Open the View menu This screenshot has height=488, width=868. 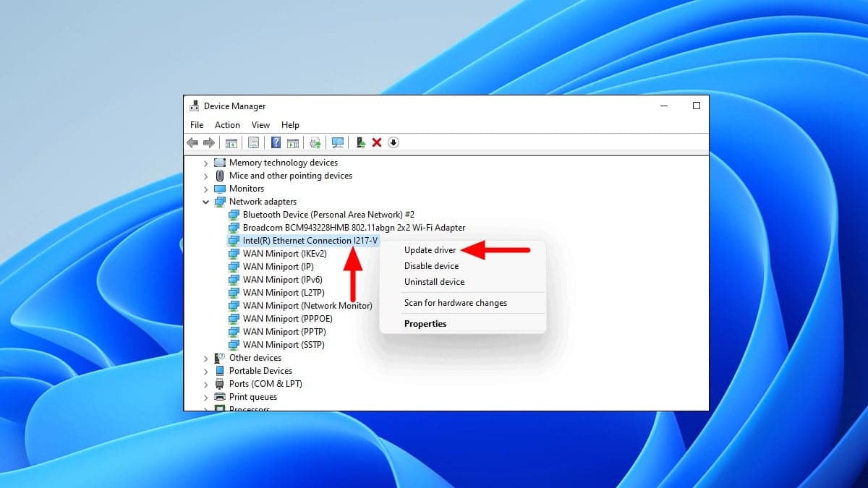(x=260, y=124)
